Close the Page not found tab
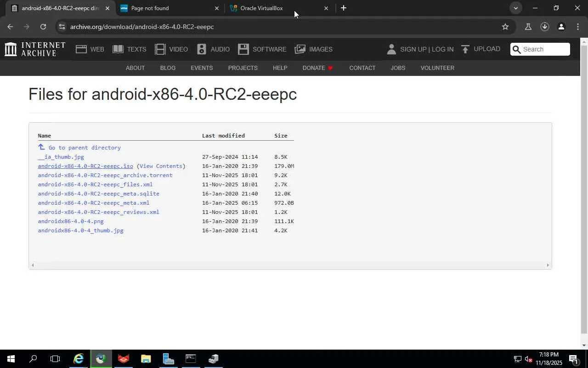The image size is (588, 368). click(x=217, y=8)
